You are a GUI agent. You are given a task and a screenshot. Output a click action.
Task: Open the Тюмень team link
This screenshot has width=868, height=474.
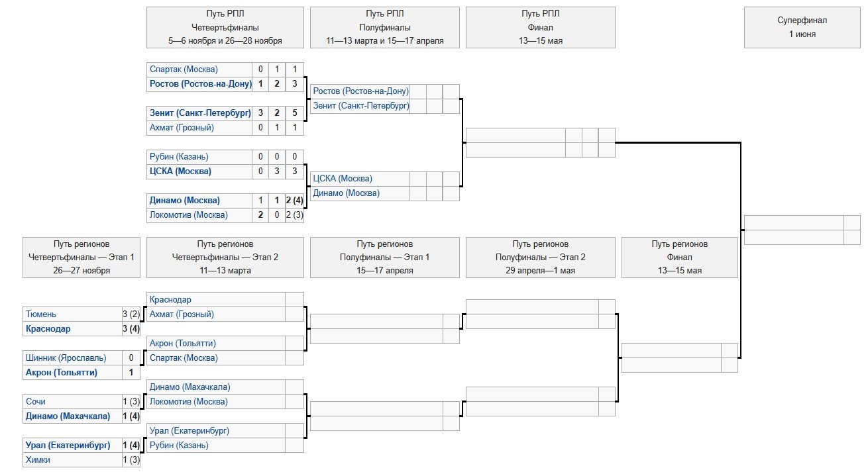tap(41, 314)
